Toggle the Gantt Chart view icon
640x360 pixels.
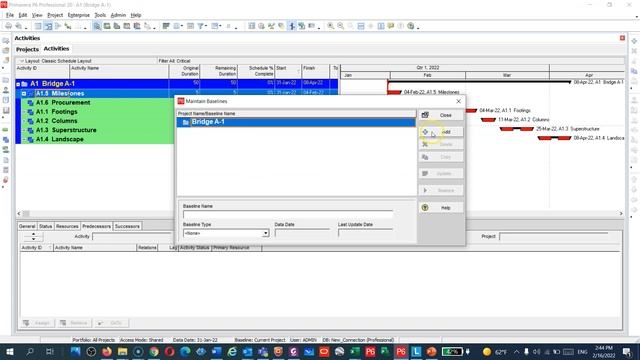(48, 26)
